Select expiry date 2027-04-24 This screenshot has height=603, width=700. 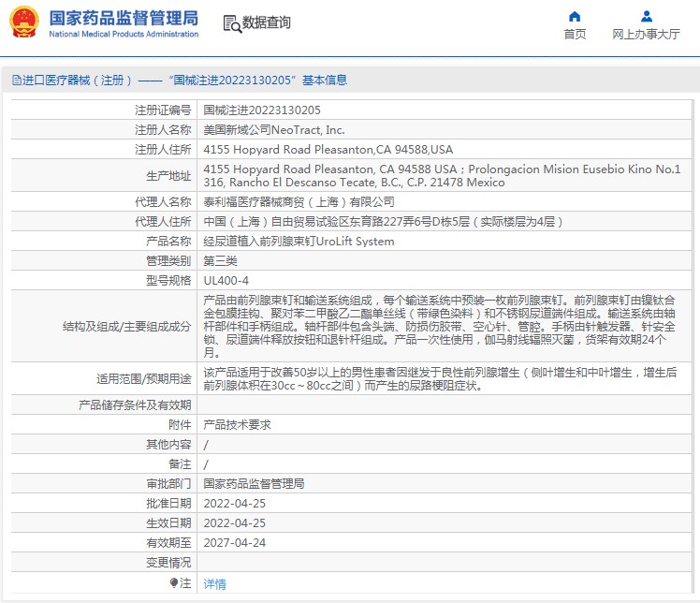[234, 543]
